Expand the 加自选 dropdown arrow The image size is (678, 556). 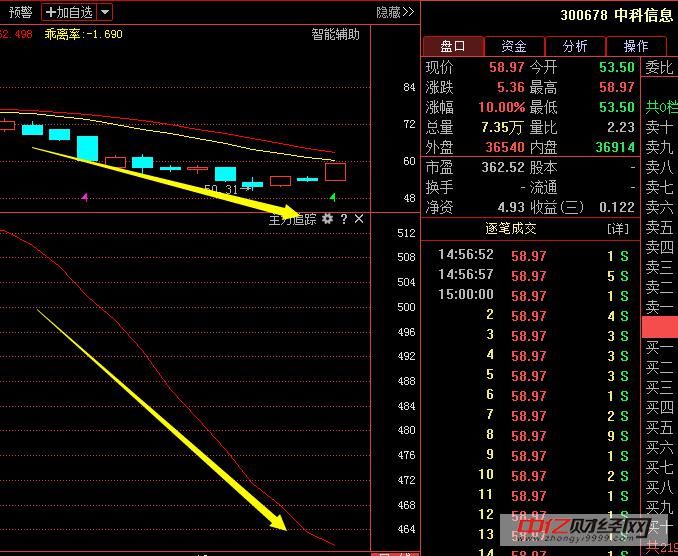tap(105, 12)
